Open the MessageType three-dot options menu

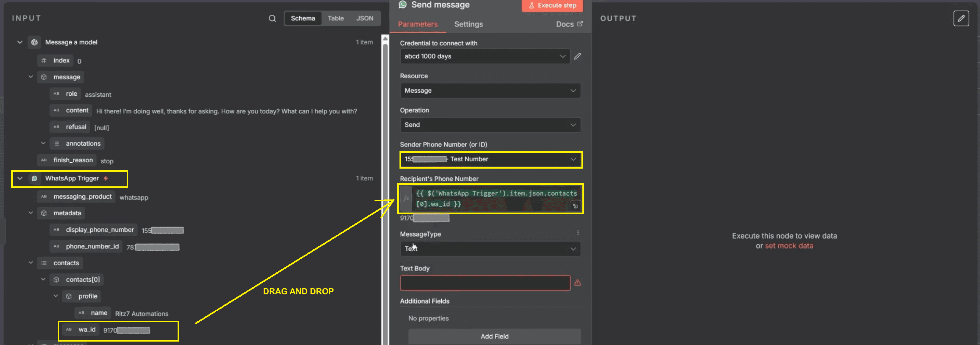[x=577, y=232]
